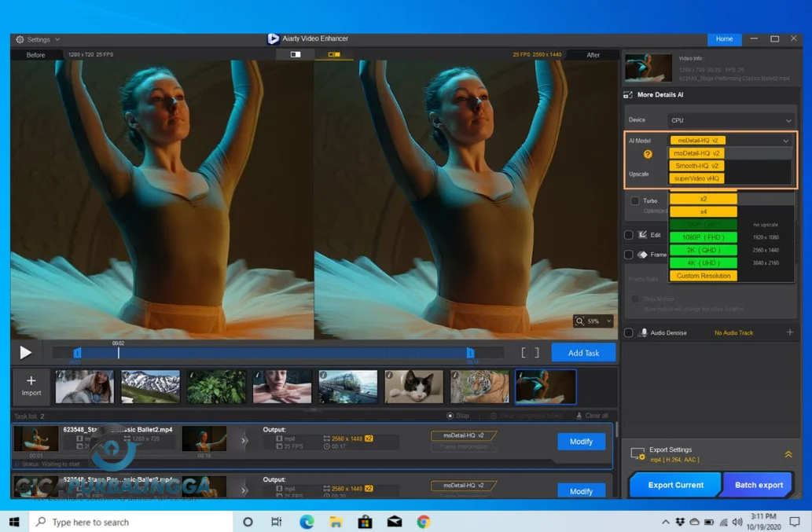
Task: Click the Frame interpolation diamond icon
Action: pos(643,255)
